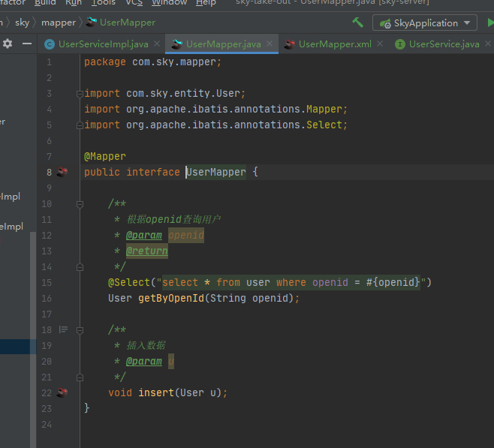The height and width of the screenshot is (448, 494).
Task: Close the UserMapper.java tab
Action: click(x=270, y=44)
